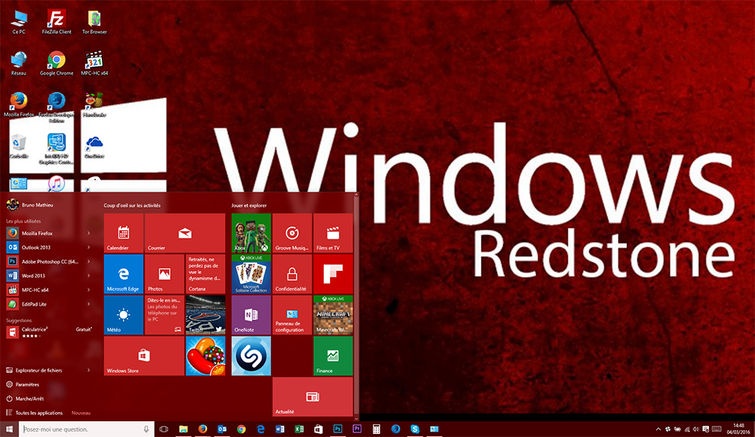
Task: Launch the Xbox tile with avatars
Action: pos(251,233)
